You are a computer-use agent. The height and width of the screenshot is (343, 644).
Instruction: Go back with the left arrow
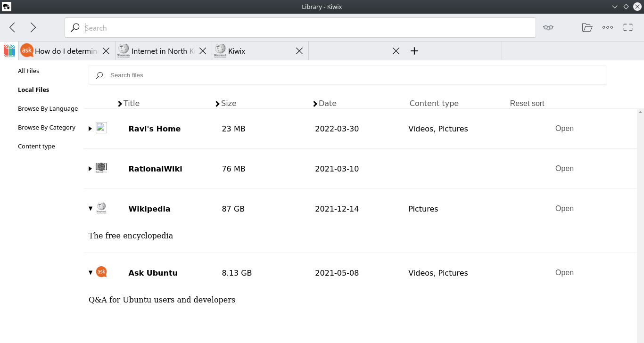click(13, 27)
